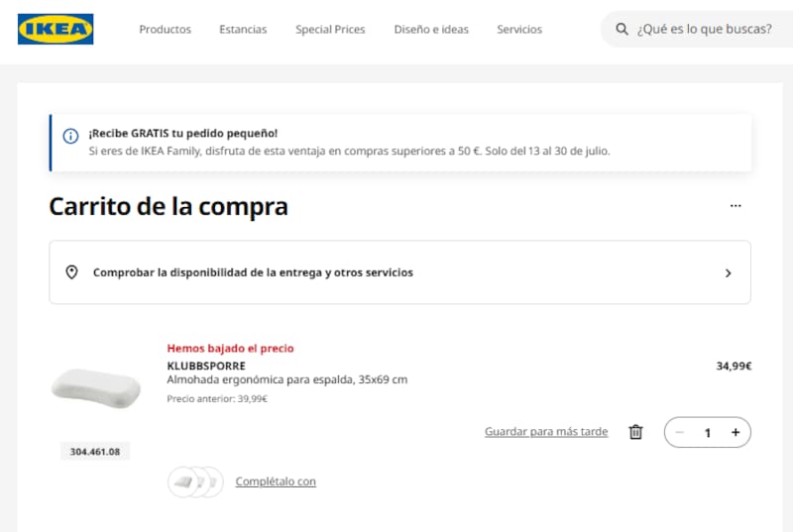Open the cart three-dots options menu

click(x=736, y=206)
